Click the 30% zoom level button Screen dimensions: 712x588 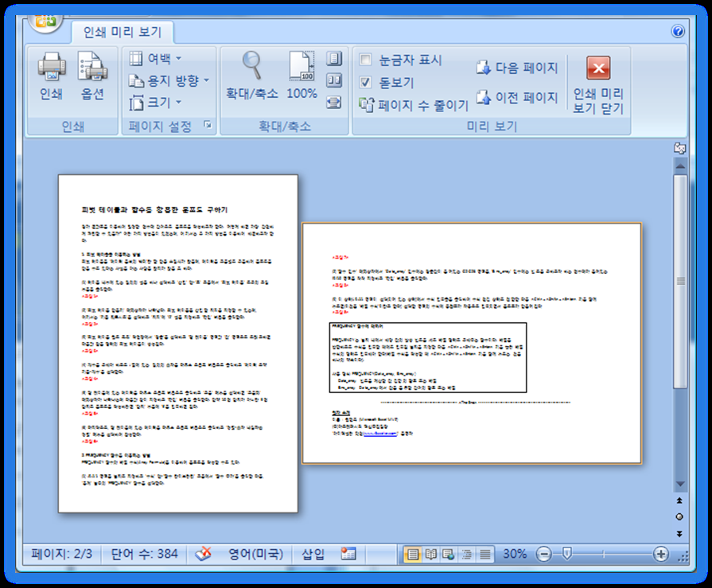[515, 554]
